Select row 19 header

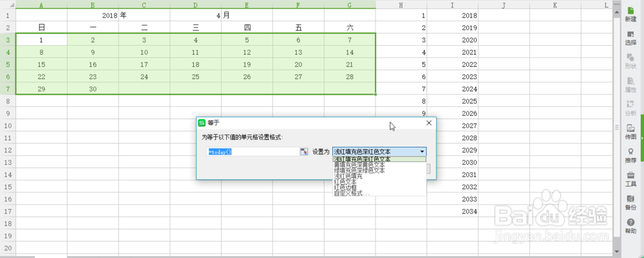(x=8, y=236)
